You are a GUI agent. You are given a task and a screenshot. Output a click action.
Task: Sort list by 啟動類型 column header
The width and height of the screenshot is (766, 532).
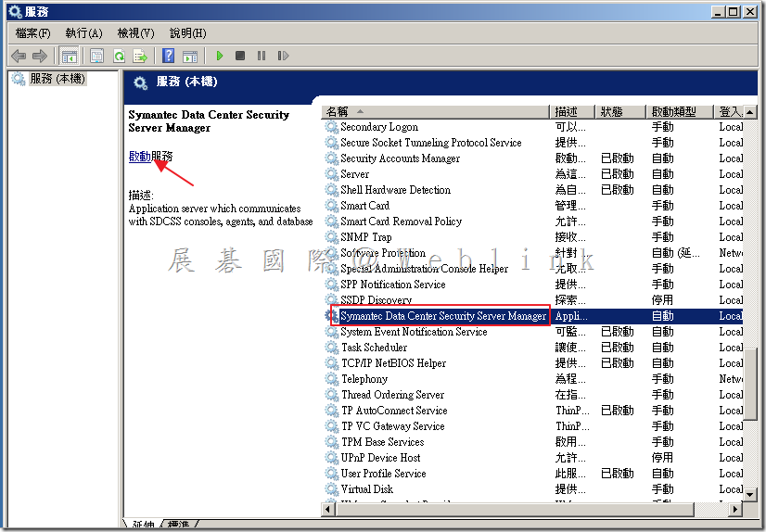[x=679, y=111]
